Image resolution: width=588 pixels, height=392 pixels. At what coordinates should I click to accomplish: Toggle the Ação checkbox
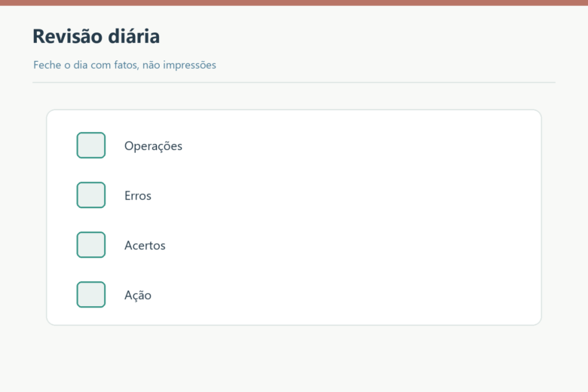91,295
